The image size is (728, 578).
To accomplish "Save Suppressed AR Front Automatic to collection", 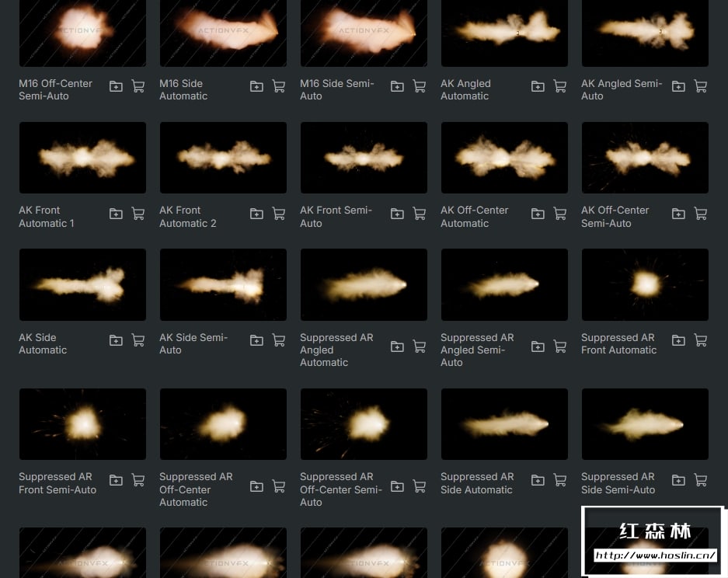I will point(678,340).
